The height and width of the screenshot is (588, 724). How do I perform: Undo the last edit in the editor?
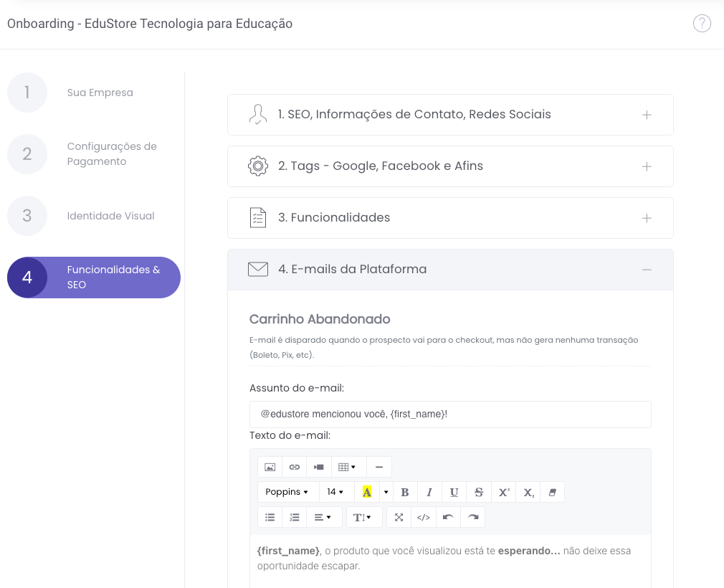pyautogui.click(x=448, y=517)
